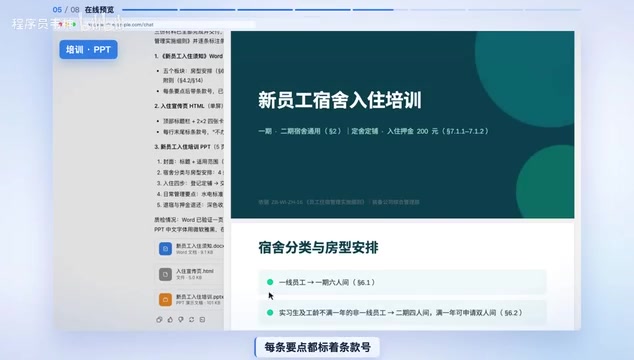The height and width of the screenshot is (360, 634).
Task: Click the 4. 日常管理要点 list item
Action: pos(190,194)
